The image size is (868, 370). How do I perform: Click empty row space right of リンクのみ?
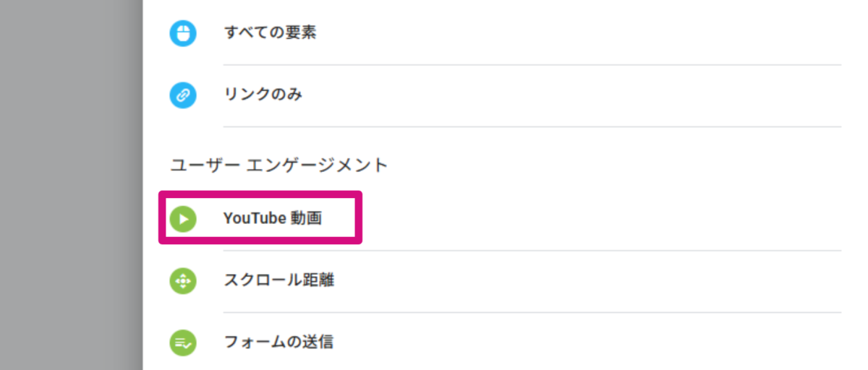click(579, 95)
